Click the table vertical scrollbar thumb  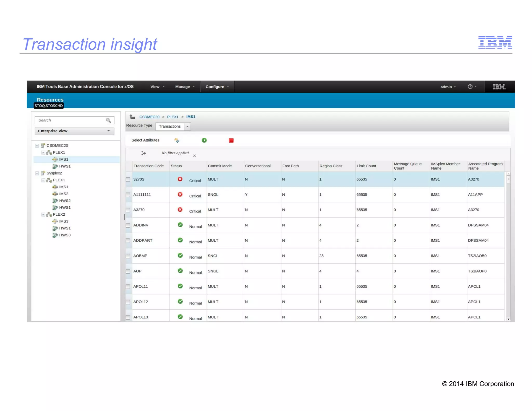[x=508, y=180]
